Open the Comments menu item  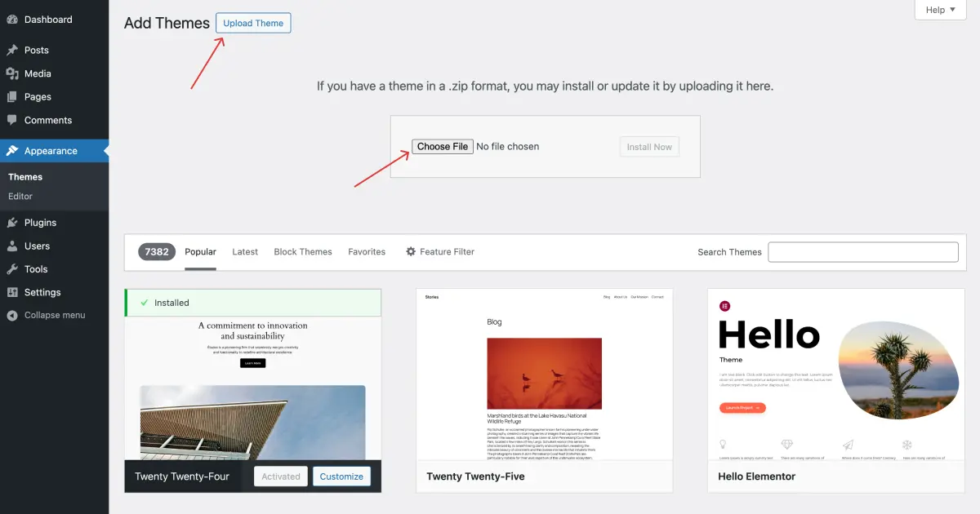click(54, 120)
